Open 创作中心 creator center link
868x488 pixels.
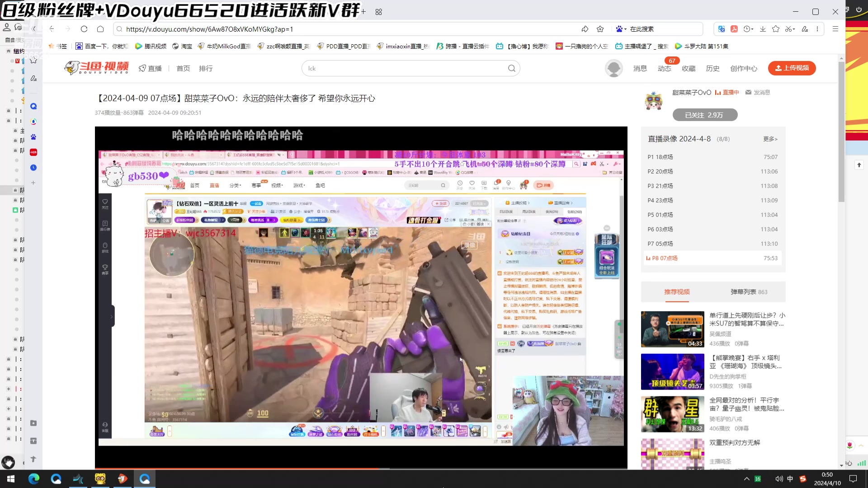744,68
